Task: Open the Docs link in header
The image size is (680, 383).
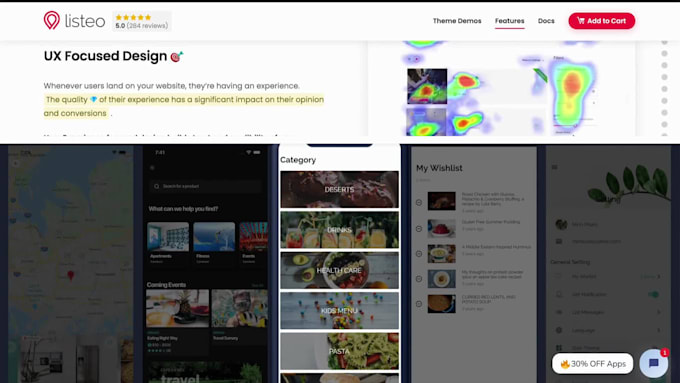Action: click(546, 21)
